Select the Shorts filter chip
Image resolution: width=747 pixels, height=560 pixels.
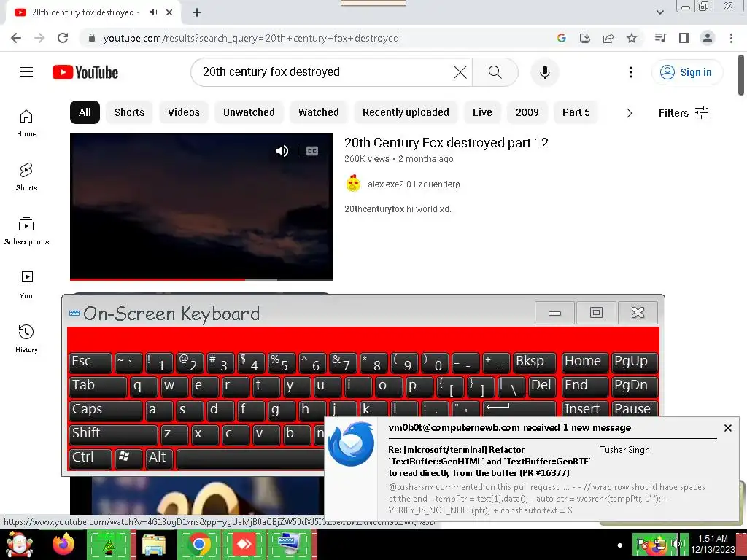[129, 112]
